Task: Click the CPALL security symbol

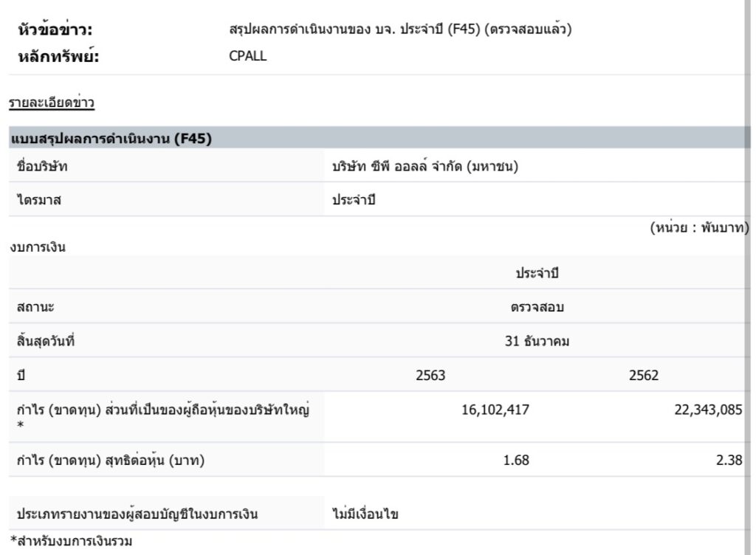Action: [248, 58]
